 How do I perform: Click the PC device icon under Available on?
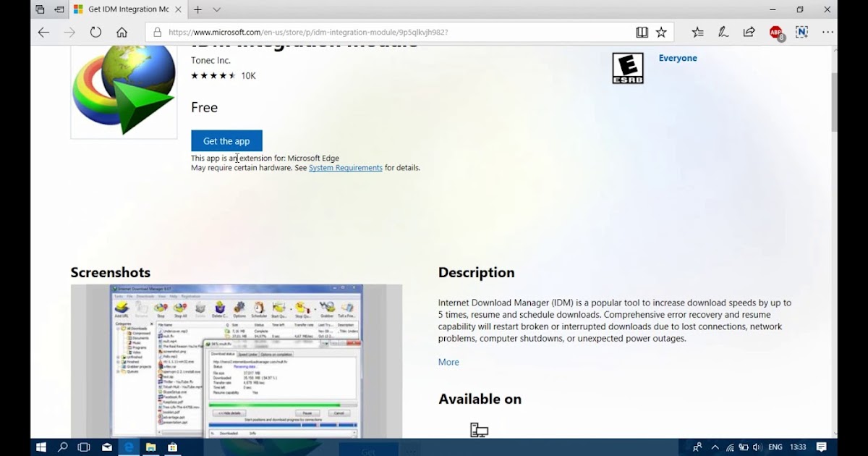pos(479,430)
